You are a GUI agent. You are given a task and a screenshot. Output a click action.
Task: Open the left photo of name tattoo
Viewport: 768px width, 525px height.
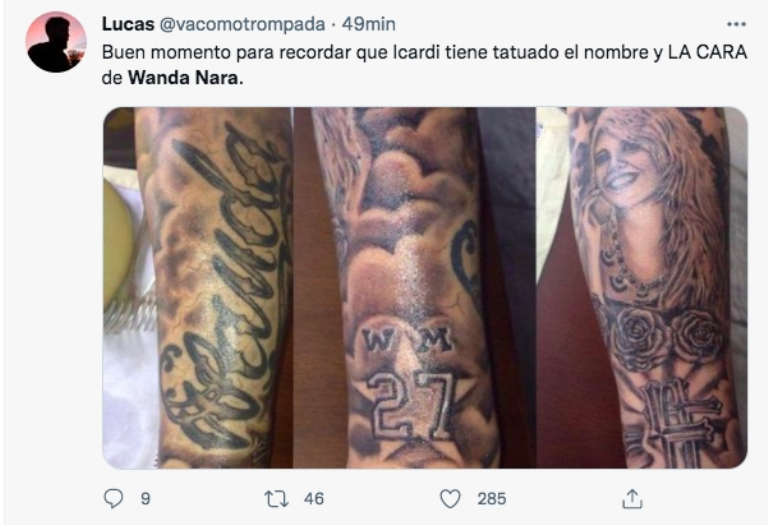pos(198,287)
